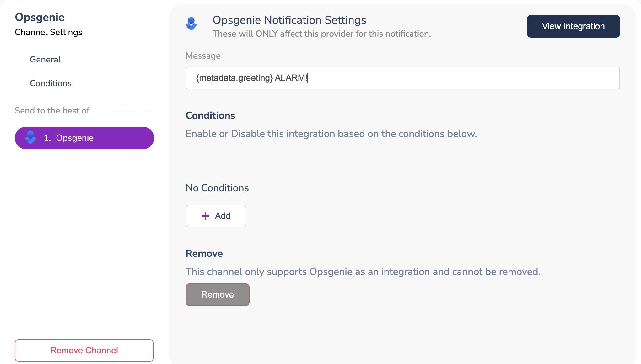Switch to the Conditions section in the sidebar
Viewport: 641px width, 364px height.
pos(51,83)
